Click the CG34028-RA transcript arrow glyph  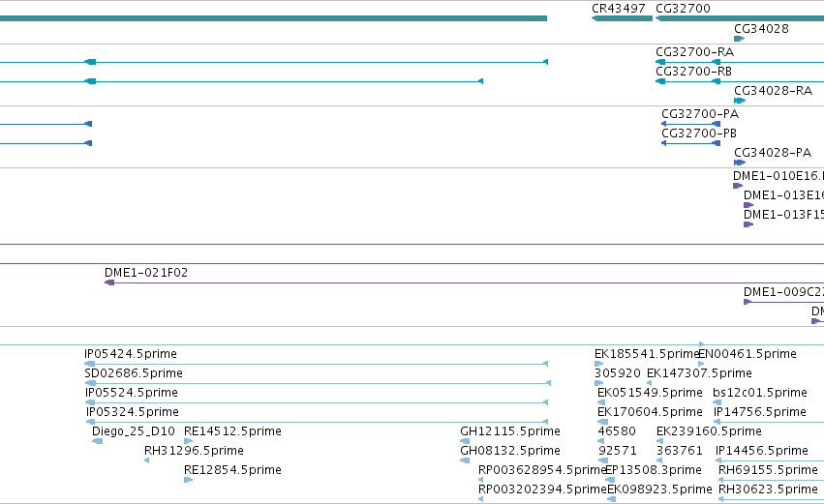tap(740, 101)
